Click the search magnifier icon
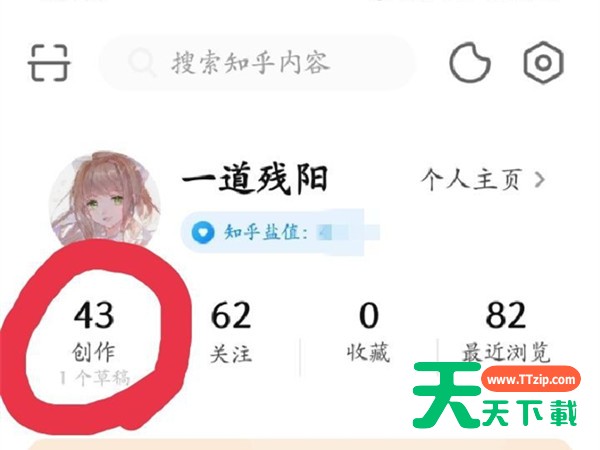Image resolution: width=600 pixels, height=450 pixels. (x=142, y=63)
